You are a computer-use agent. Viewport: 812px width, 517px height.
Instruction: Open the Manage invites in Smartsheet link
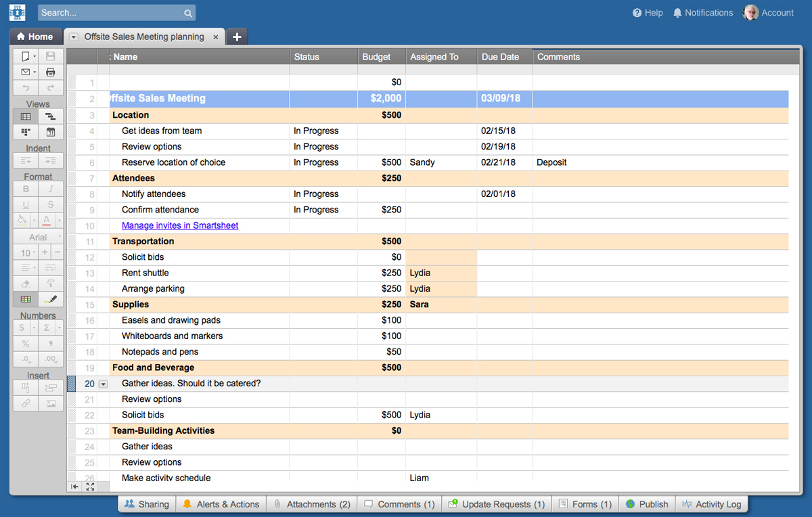pos(179,225)
